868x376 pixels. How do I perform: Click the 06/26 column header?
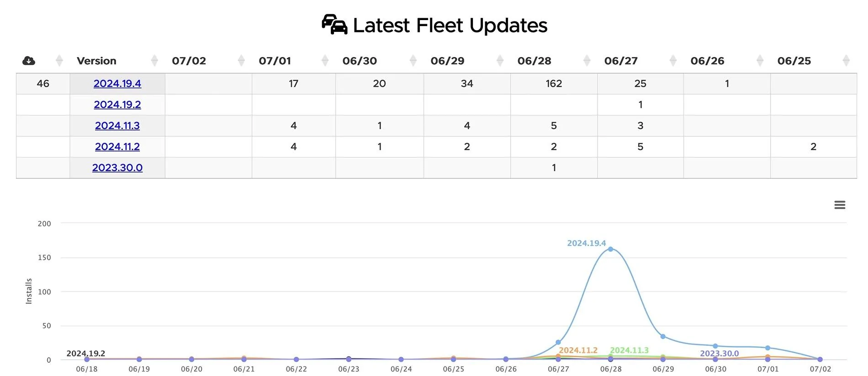click(707, 61)
